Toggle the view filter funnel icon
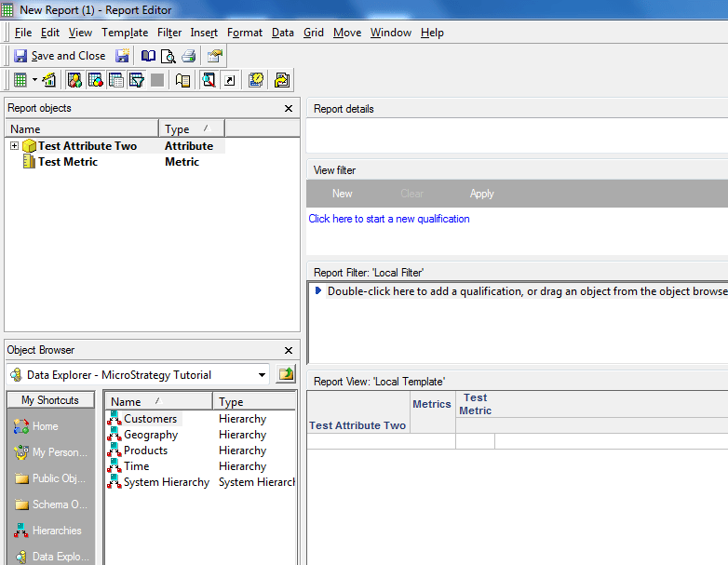Screen dimensions: 728x565 point(137,80)
